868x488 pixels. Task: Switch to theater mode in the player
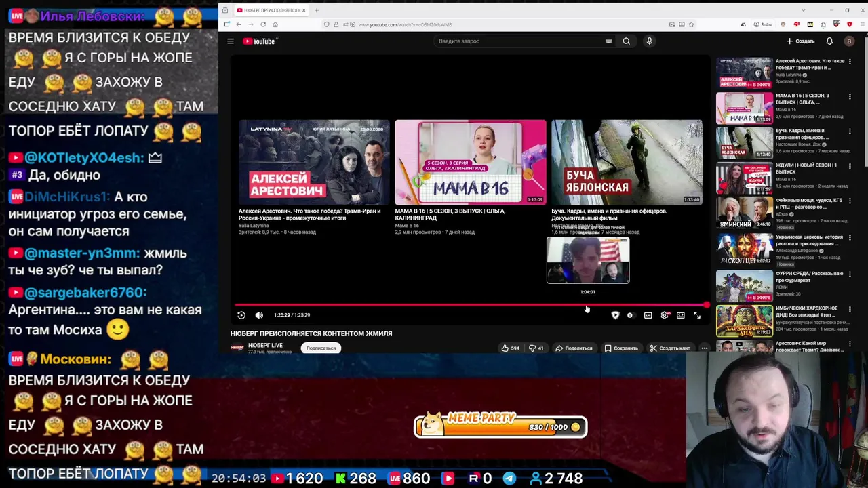[x=681, y=315]
